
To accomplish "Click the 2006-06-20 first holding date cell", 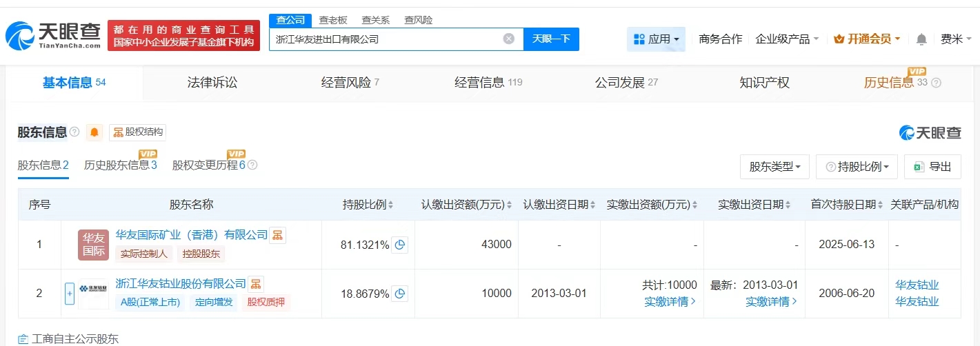I will 846,294.
